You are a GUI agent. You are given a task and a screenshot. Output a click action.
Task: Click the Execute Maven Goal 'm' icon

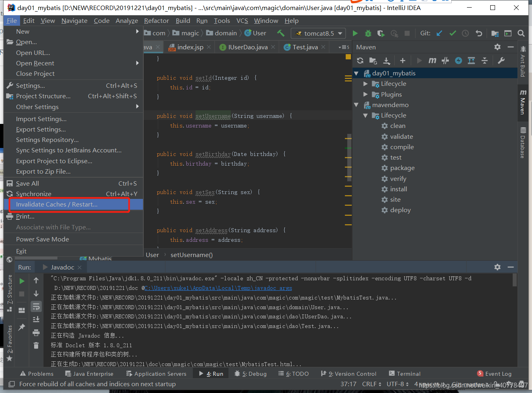pyautogui.click(x=432, y=61)
